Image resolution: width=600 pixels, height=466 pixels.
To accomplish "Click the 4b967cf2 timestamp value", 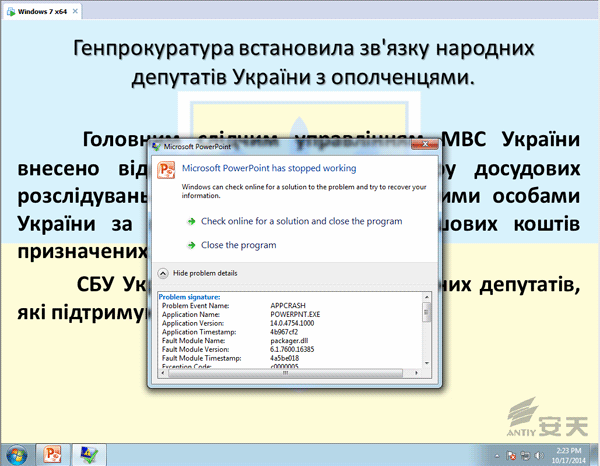I will [284, 332].
